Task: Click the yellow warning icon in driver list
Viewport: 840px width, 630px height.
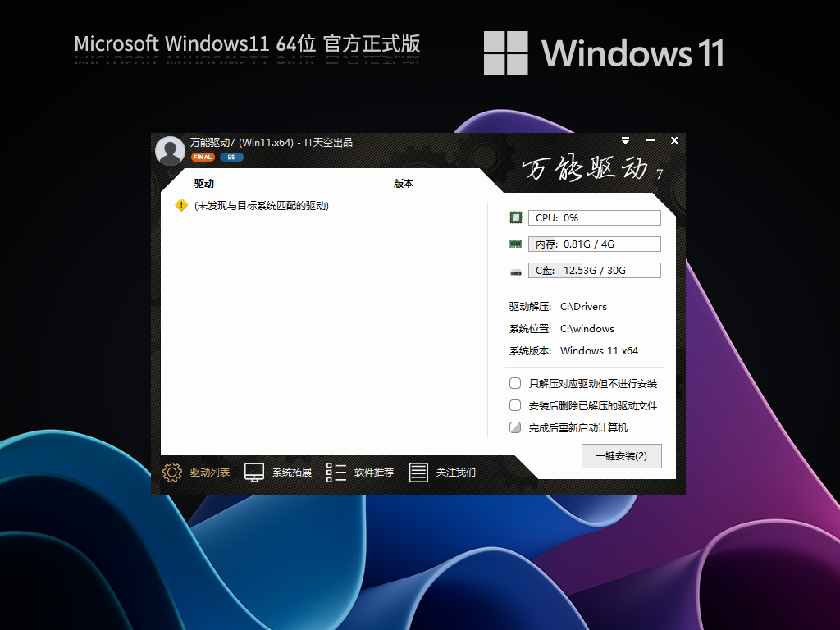Action: [180, 206]
